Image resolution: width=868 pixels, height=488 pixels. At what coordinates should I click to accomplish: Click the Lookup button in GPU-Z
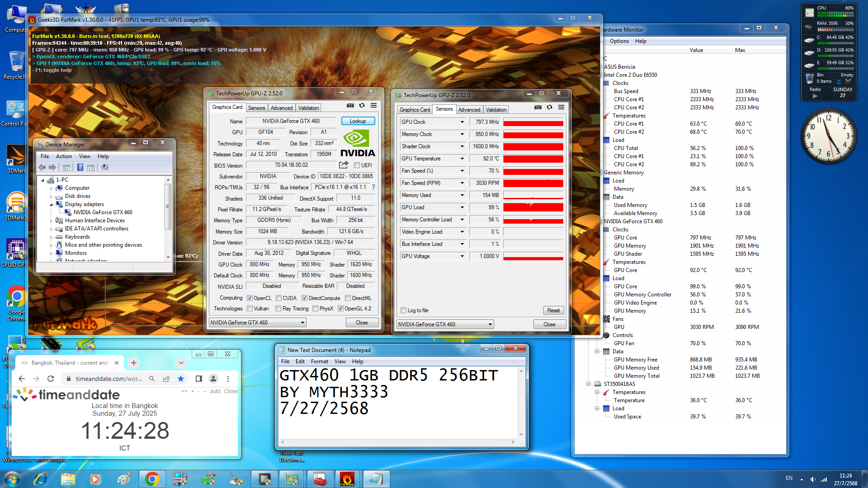(358, 121)
